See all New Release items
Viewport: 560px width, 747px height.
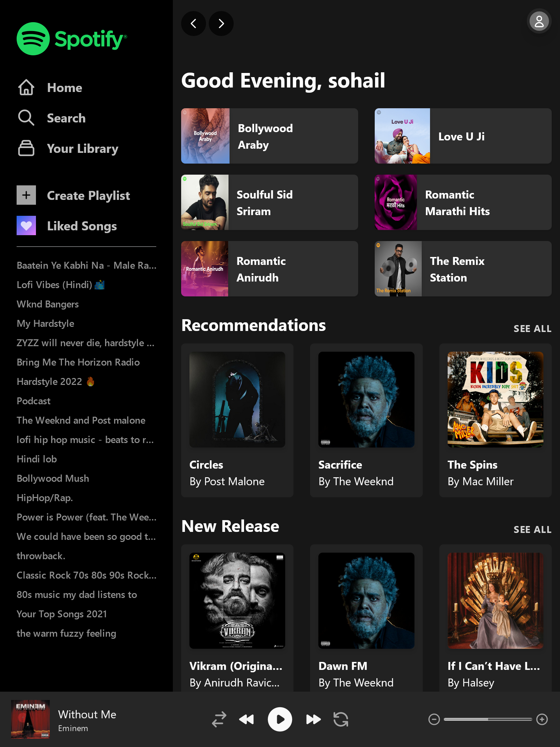[532, 529]
